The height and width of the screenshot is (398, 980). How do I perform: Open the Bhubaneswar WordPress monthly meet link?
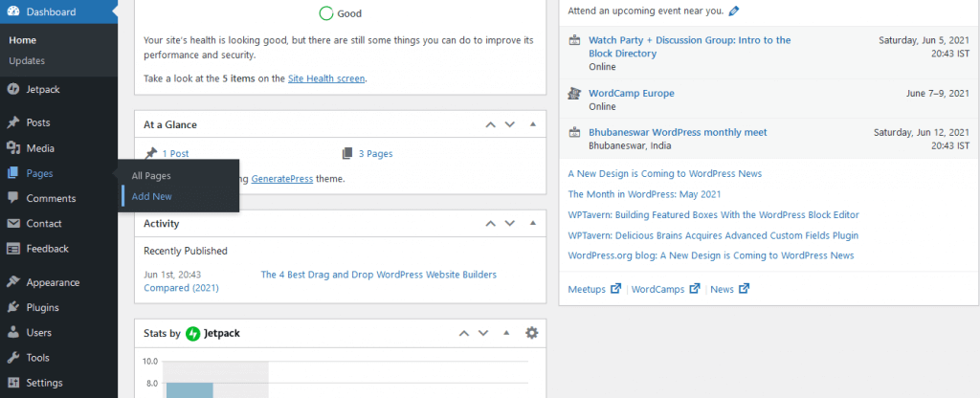pyautogui.click(x=678, y=132)
